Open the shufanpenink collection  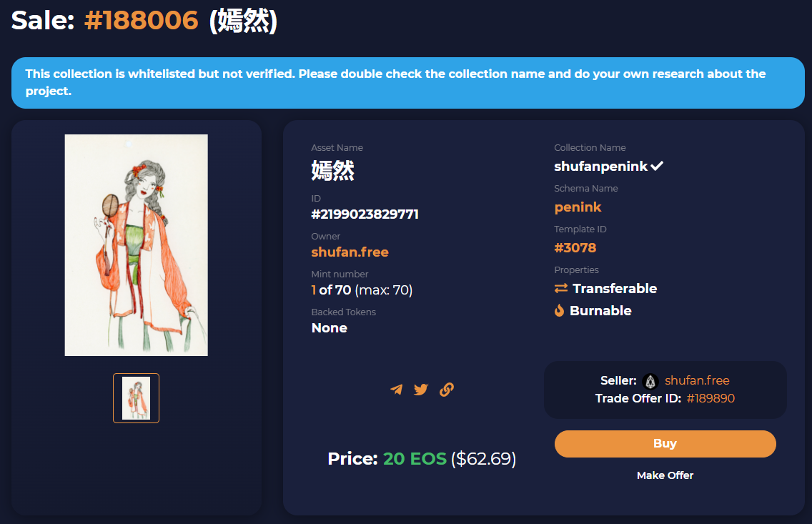pos(600,167)
